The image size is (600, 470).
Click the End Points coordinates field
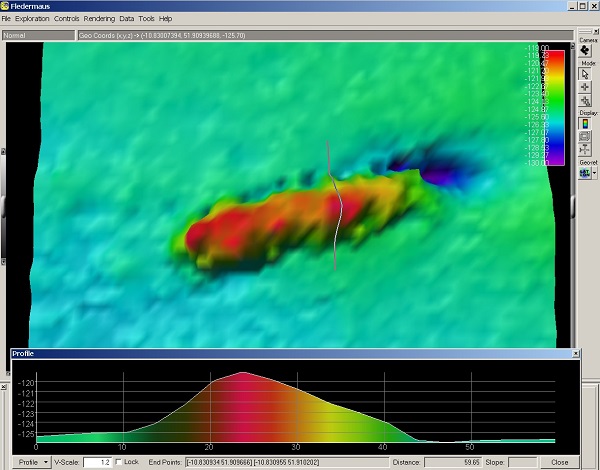pos(287,462)
